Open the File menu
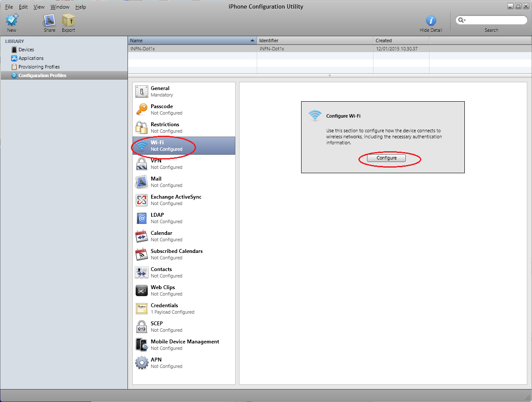The height and width of the screenshot is (402, 532). click(9, 7)
